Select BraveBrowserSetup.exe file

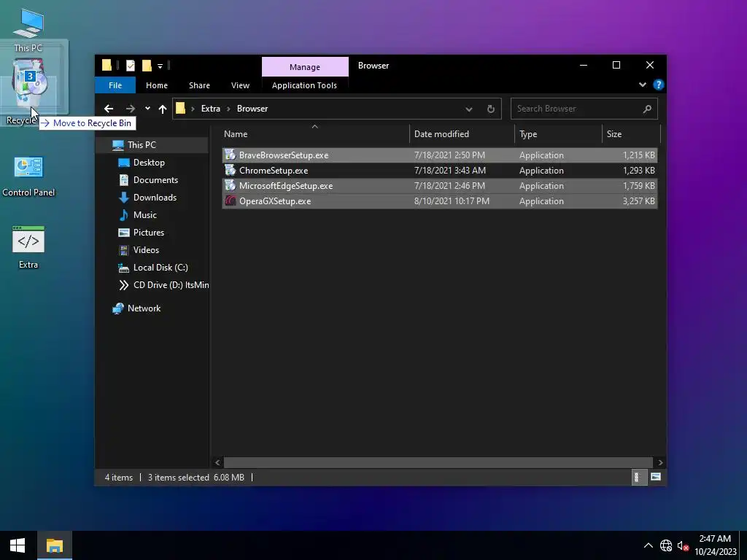(x=439, y=155)
